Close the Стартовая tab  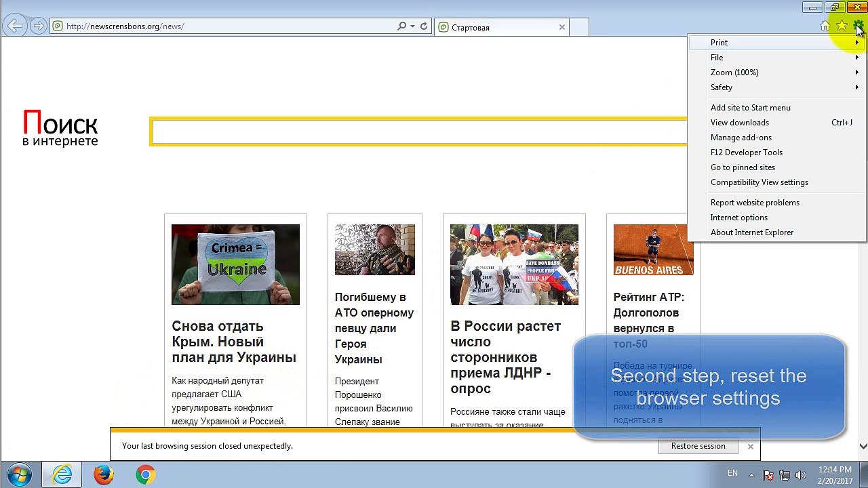(561, 27)
